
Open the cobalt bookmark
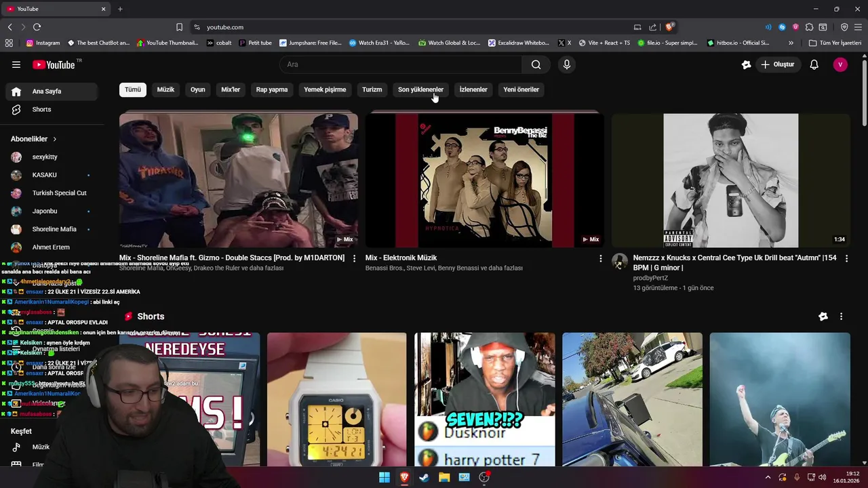[x=219, y=43]
